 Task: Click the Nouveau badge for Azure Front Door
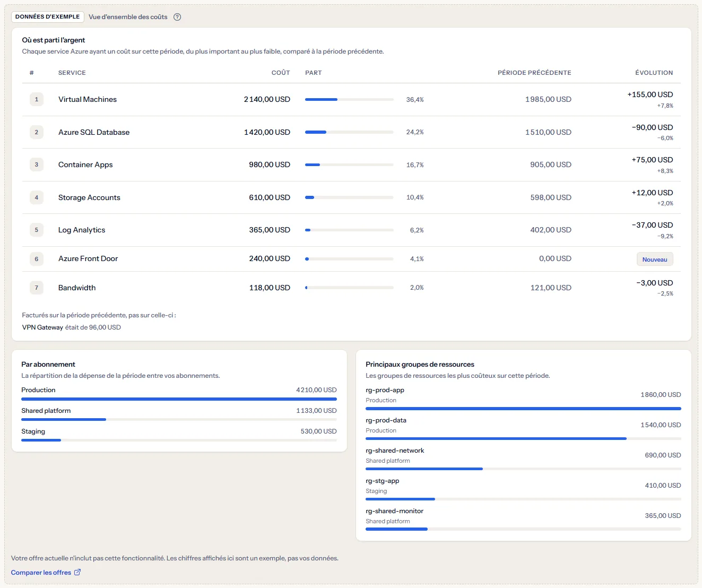[655, 260]
